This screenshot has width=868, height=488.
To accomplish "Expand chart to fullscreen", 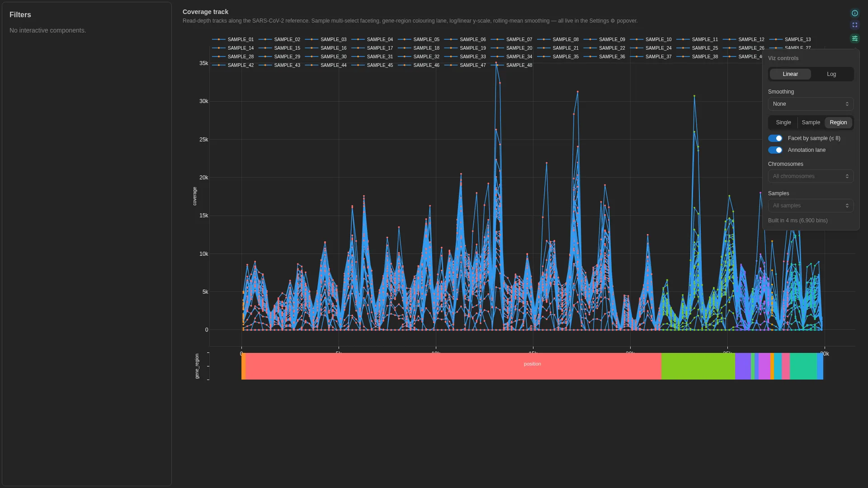I will 854,25.
